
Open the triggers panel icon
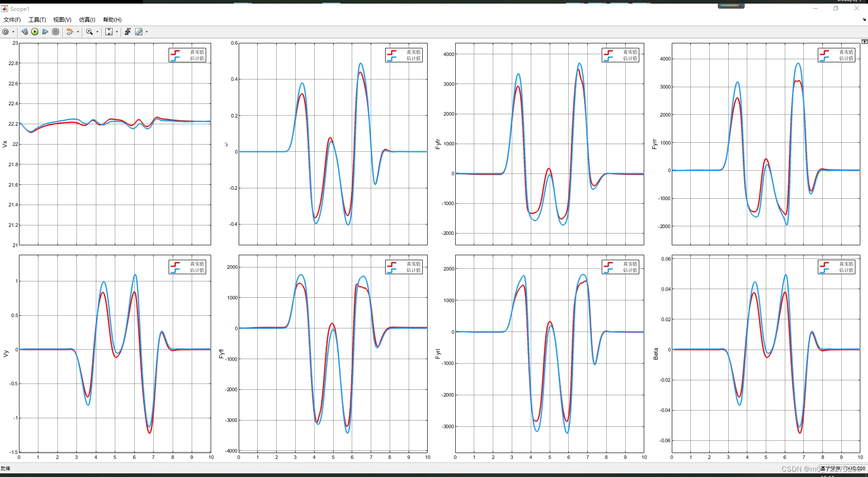(x=127, y=32)
